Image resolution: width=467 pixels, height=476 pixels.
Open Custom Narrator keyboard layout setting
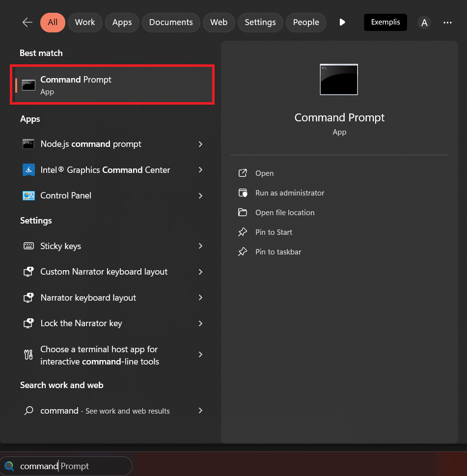(x=112, y=272)
